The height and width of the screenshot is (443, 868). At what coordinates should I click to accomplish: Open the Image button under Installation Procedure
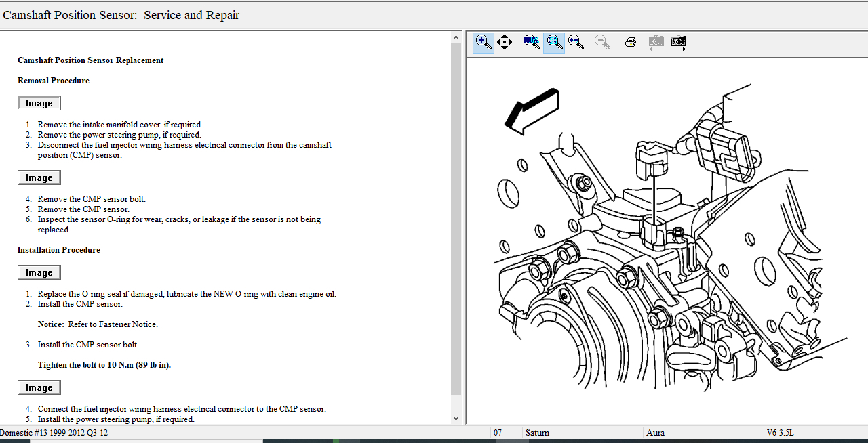(x=39, y=272)
